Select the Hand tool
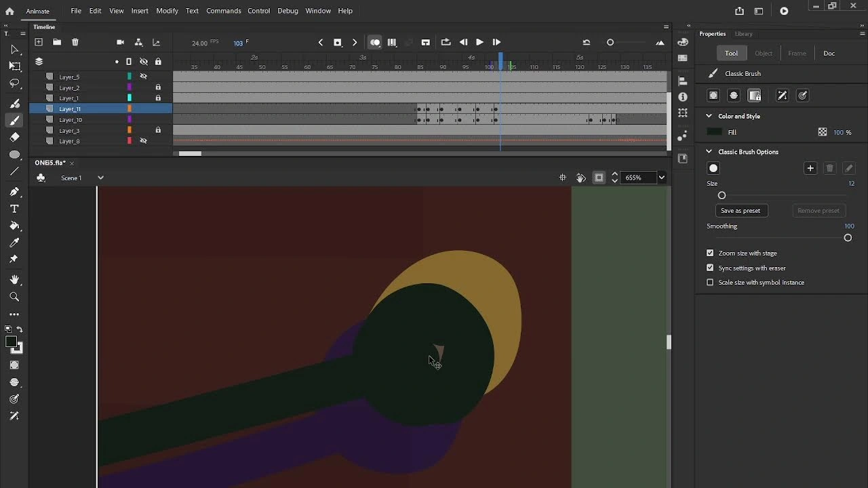Image resolution: width=868 pixels, height=488 pixels. pyautogui.click(x=14, y=280)
